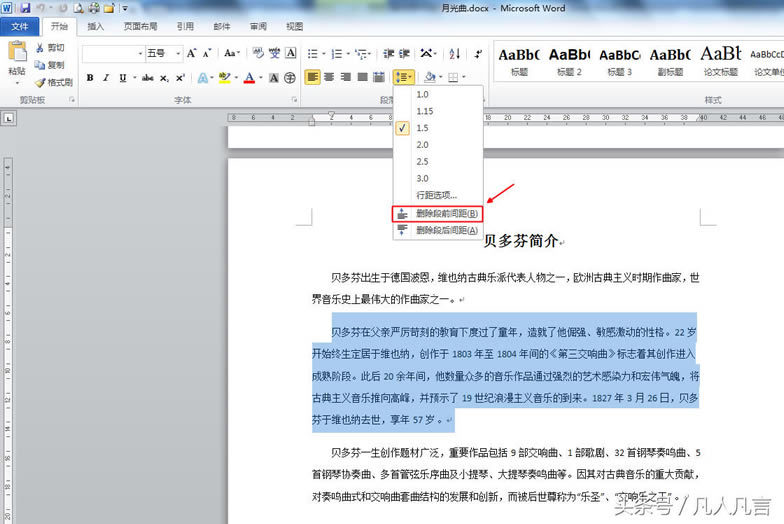This screenshot has height=524, width=784.
Task: Switch to the 页面布局 ribbon tab
Action: pos(139,27)
